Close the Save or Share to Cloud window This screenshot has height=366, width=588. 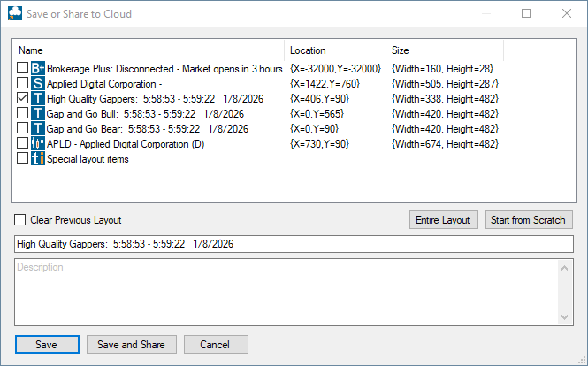coord(567,13)
